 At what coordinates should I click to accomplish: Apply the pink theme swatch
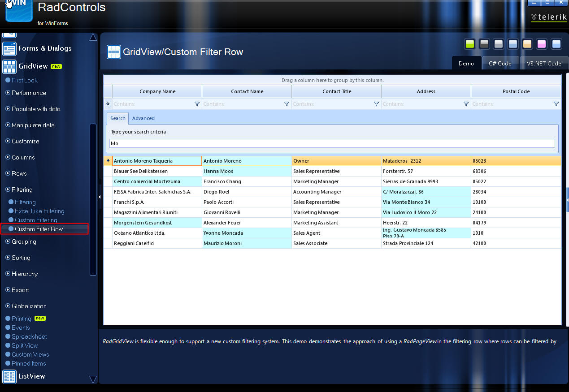click(542, 44)
